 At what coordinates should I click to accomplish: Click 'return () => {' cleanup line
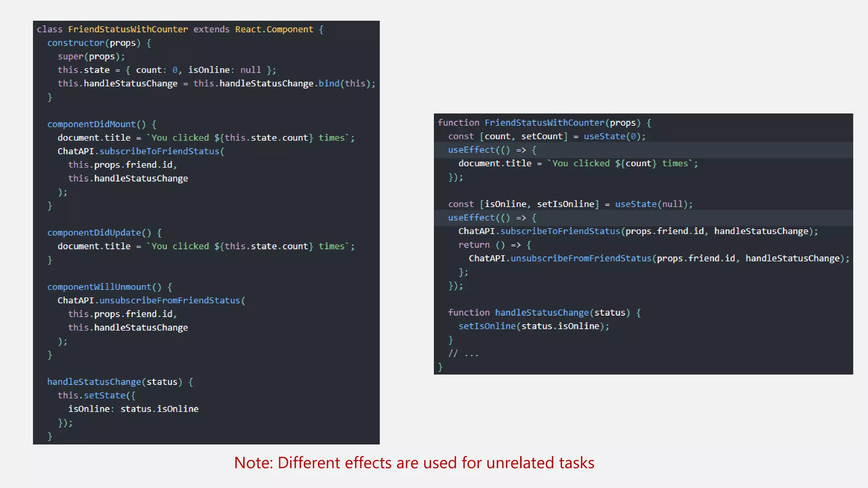[x=494, y=245]
